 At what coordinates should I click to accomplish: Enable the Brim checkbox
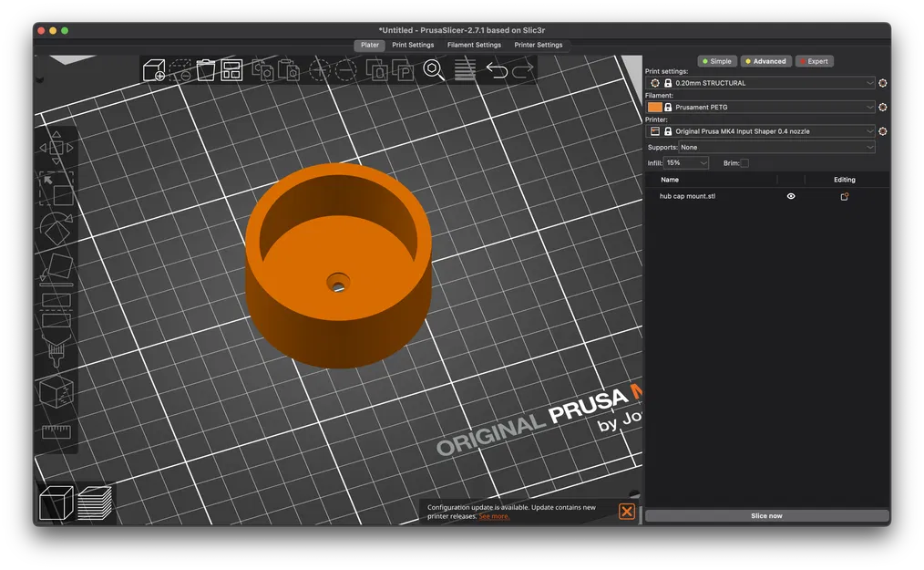[x=744, y=163]
